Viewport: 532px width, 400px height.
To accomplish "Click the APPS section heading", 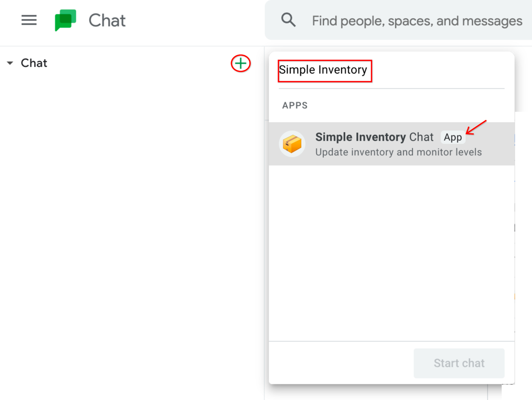I will click(295, 105).
